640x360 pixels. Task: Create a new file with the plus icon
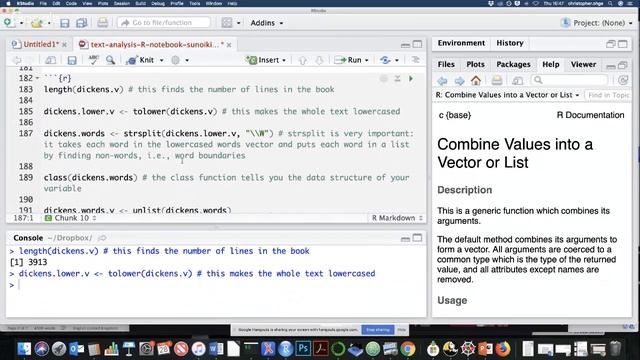point(9,23)
